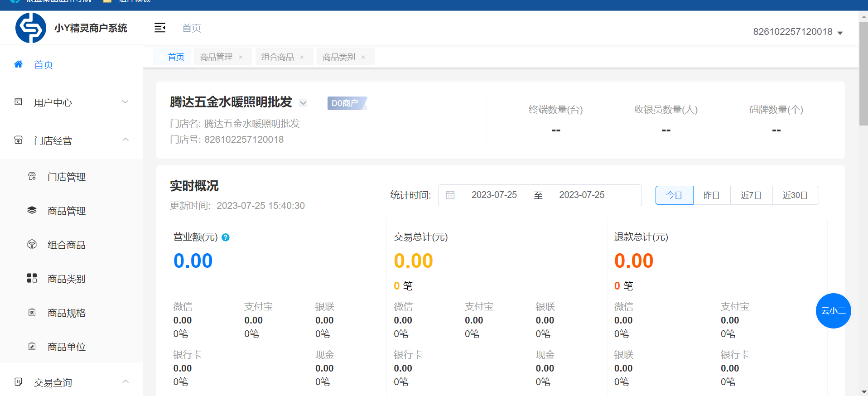The image size is (868, 396).
Task: Click the calendar icon in date range
Action: tap(450, 195)
